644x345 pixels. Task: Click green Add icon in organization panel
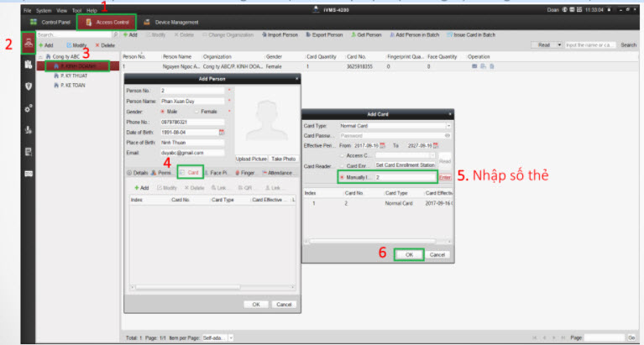[46, 44]
